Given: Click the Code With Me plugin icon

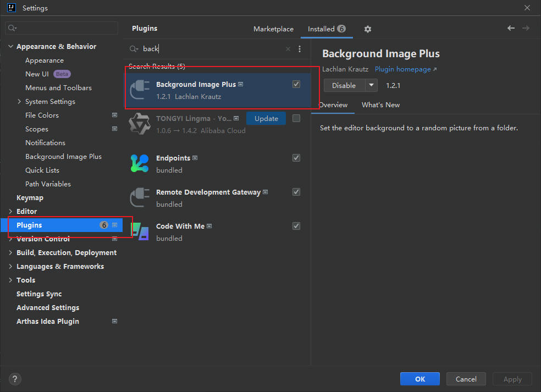Looking at the screenshot, I should point(140,231).
